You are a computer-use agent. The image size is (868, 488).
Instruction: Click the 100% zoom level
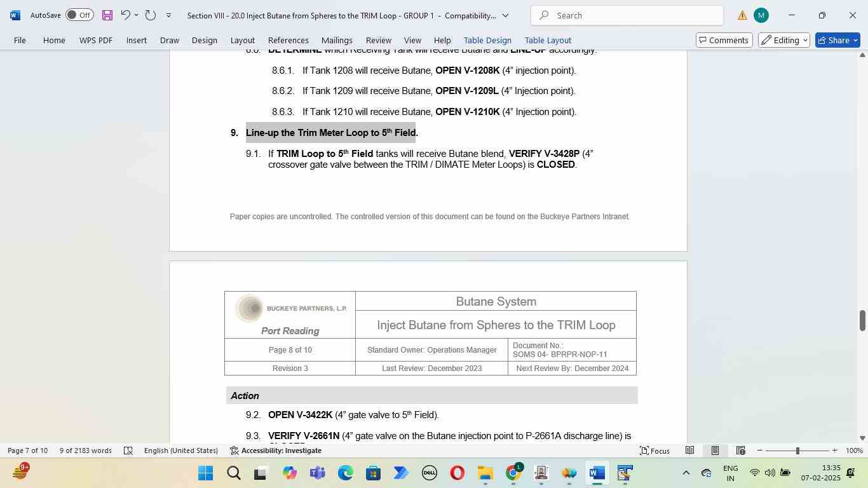click(x=854, y=451)
